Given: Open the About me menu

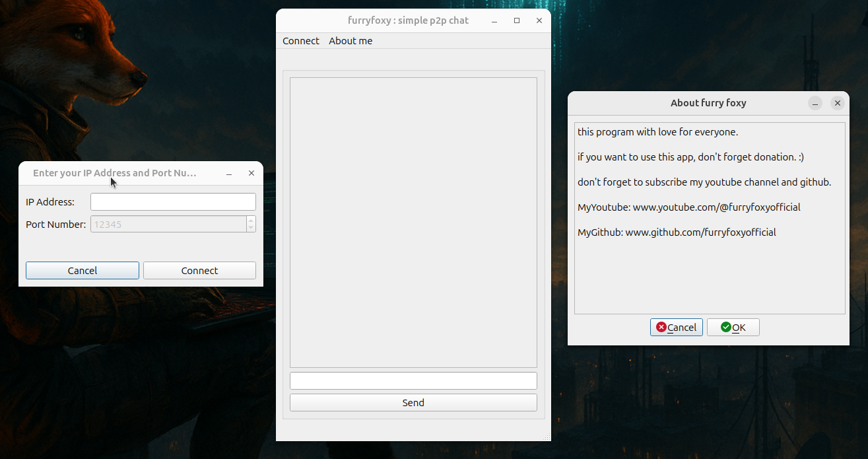Looking at the screenshot, I should [351, 41].
